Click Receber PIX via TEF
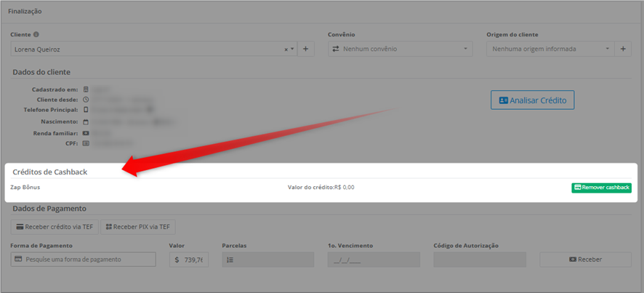Image resolution: width=644 pixels, height=293 pixels. click(138, 226)
